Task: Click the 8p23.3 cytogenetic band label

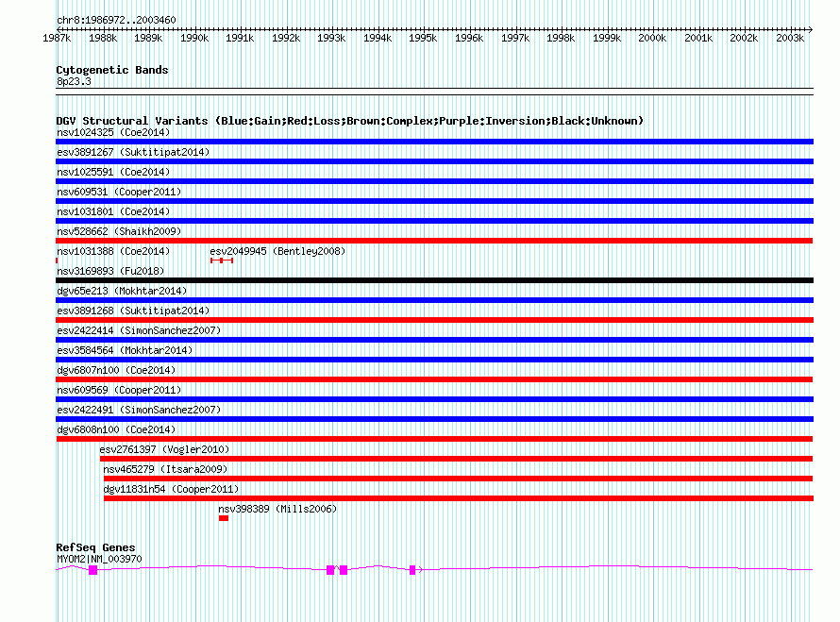Action: tap(74, 82)
